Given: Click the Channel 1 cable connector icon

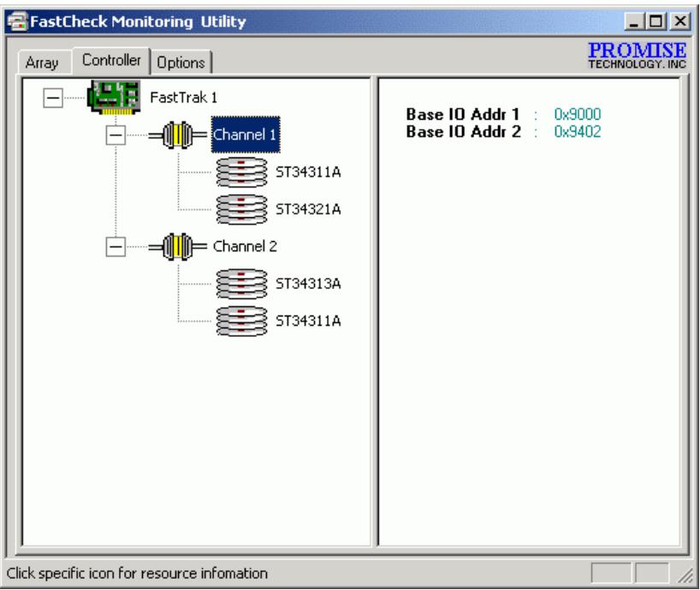Looking at the screenshot, I should (178, 135).
